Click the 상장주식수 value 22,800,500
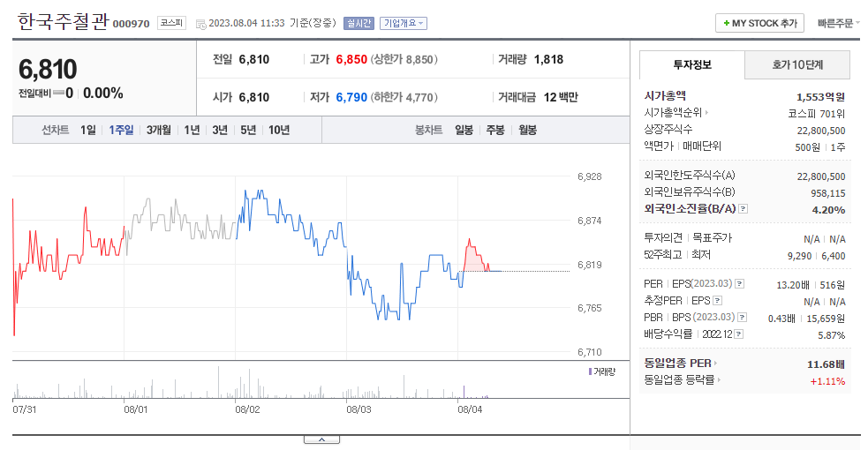The image size is (868, 450). pos(821,131)
